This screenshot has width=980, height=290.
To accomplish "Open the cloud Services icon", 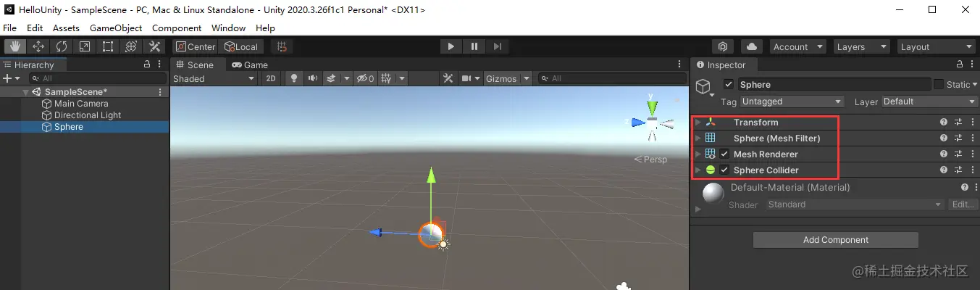I will coord(752,46).
